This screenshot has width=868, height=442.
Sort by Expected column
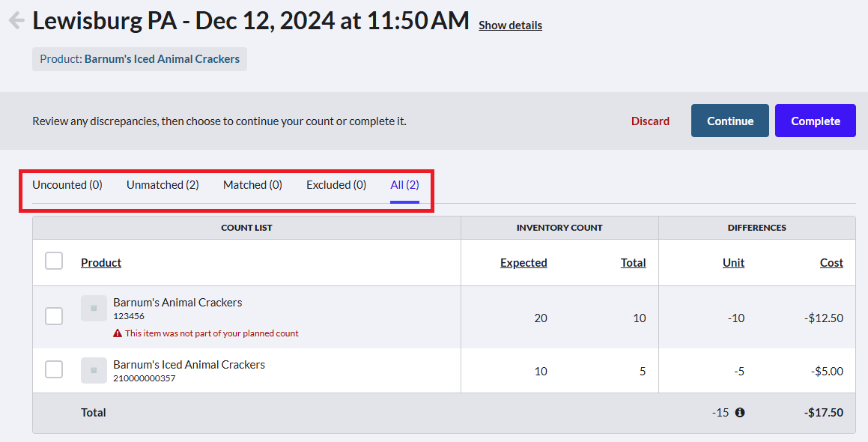[x=523, y=263]
